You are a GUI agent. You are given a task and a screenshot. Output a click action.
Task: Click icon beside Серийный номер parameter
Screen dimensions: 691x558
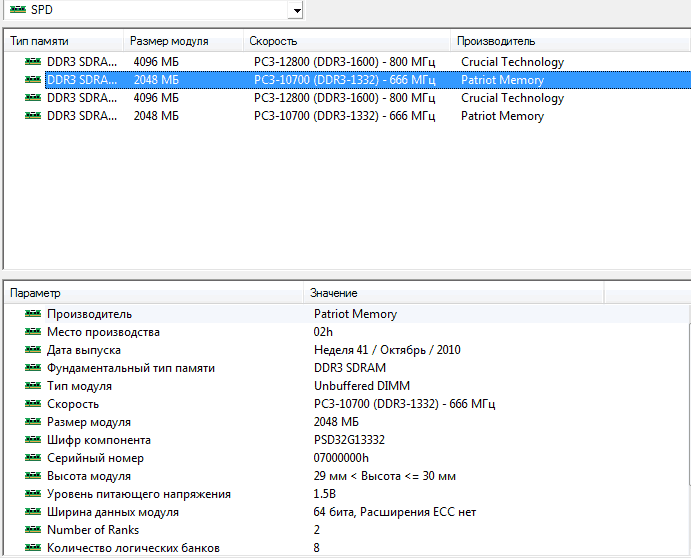(33, 458)
